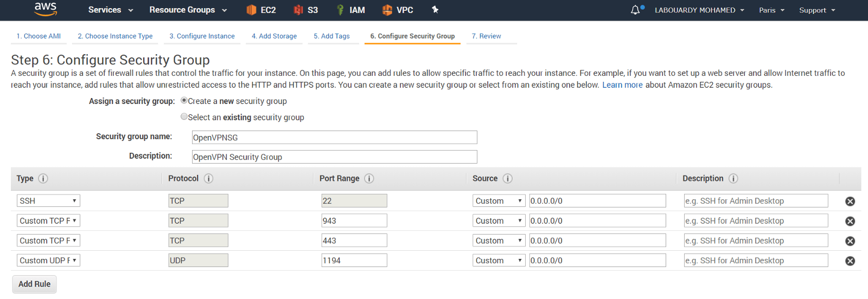
Task: Go to 7. Review tab
Action: click(486, 36)
